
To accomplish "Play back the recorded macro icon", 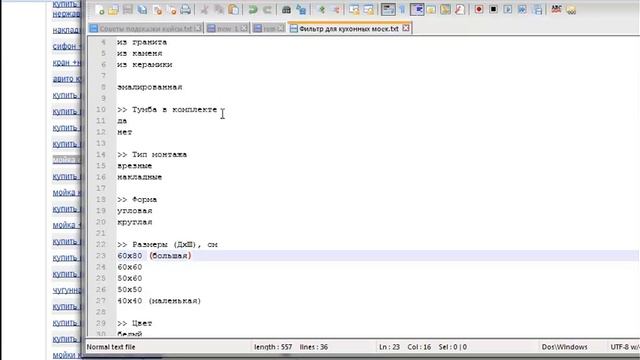I will click(508, 9).
